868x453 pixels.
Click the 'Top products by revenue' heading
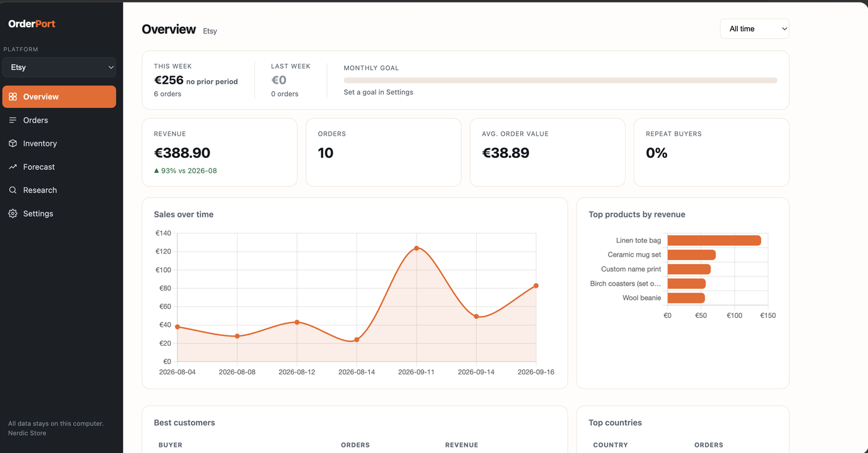pyautogui.click(x=637, y=214)
